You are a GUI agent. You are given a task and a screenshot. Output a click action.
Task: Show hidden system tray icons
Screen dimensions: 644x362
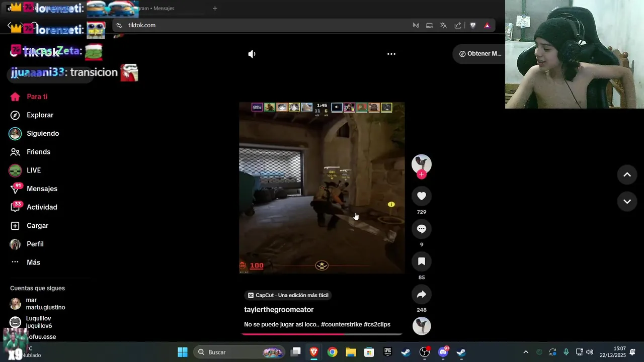[526, 352]
